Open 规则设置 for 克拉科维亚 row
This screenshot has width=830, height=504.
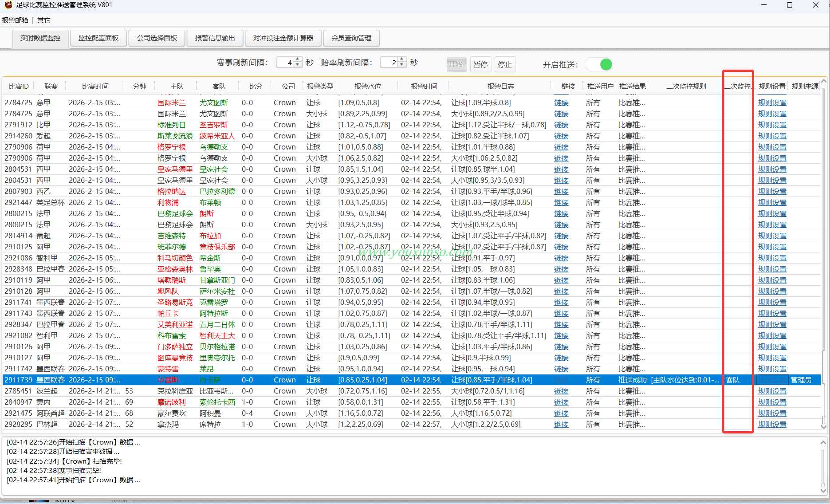(x=772, y=391)
